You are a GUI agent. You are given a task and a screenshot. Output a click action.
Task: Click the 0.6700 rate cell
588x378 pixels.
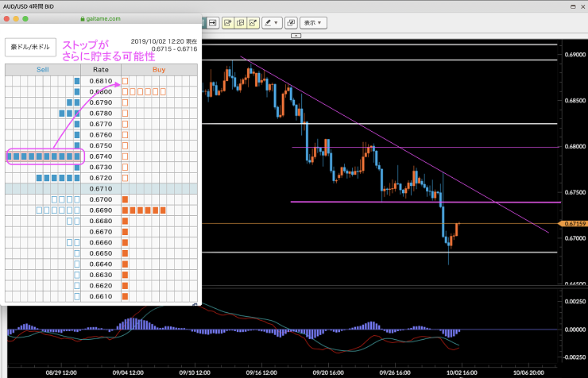101,199
